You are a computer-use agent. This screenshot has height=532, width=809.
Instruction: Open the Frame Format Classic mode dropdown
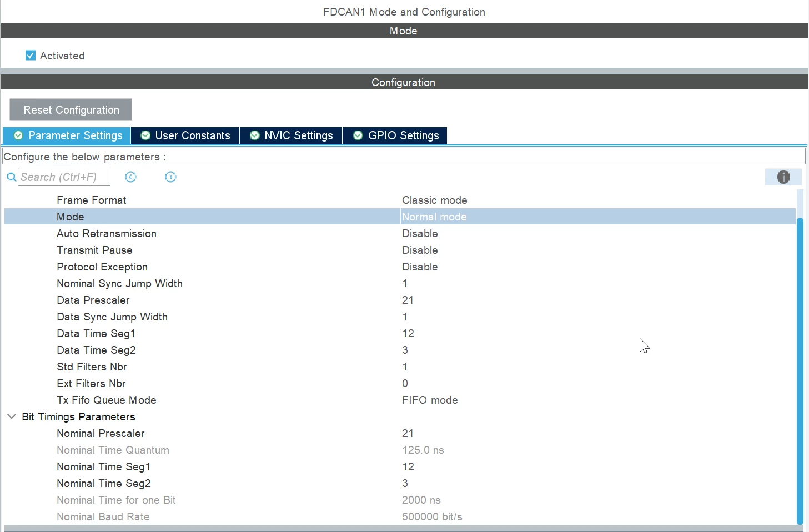[435, 200]
